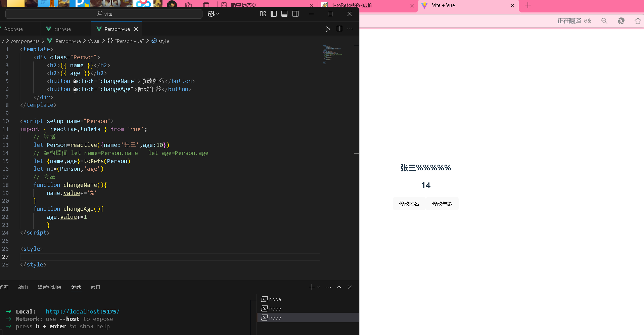The width and height of the screenshot is (644, 335).
Task: Open the browser workspaces icon
Action: [189, 5]
